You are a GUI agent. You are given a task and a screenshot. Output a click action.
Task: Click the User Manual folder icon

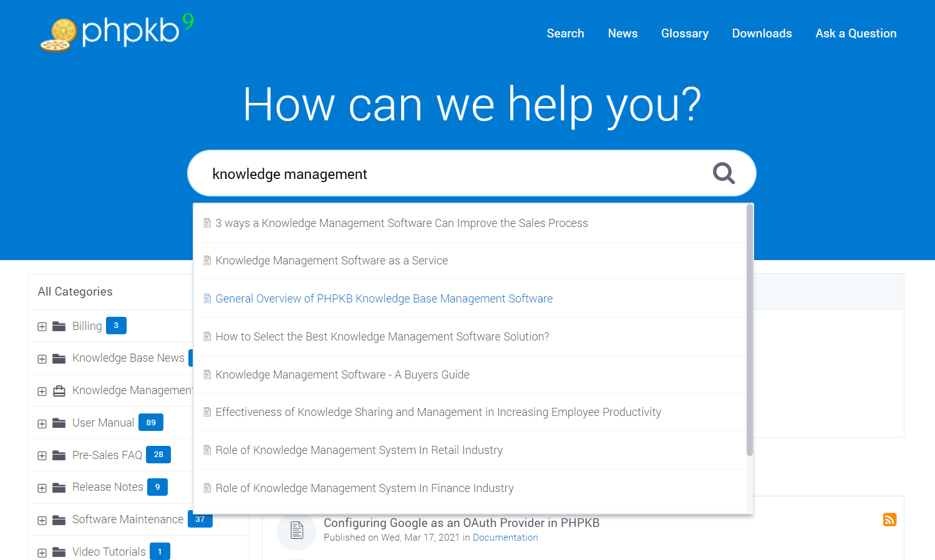[59, 423]
